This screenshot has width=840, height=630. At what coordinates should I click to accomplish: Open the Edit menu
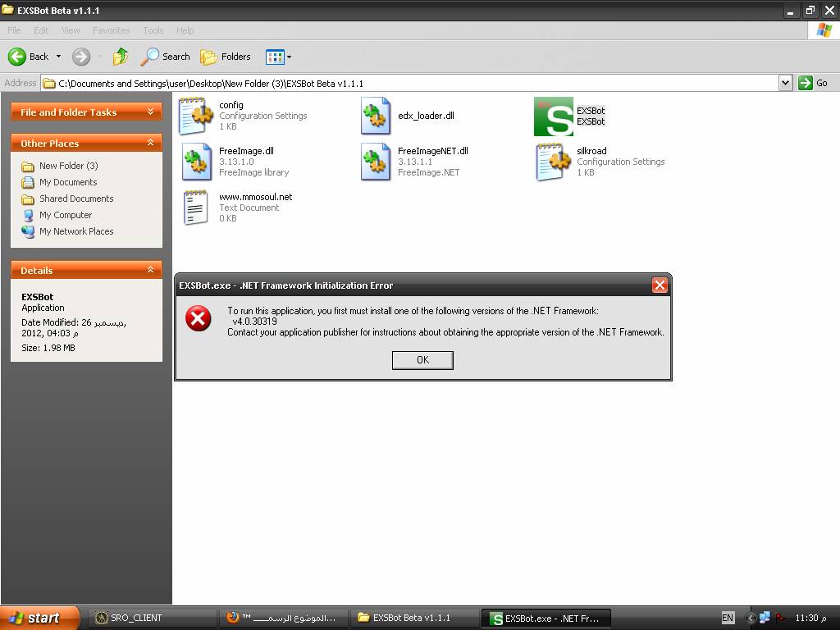[41, 30]
